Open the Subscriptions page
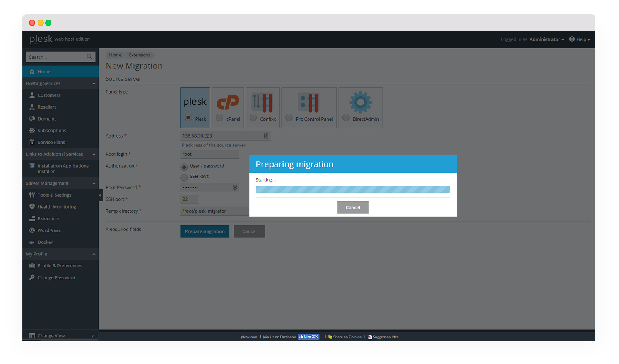The width and height of the screenshot is (619, 364). pos(51,130)
